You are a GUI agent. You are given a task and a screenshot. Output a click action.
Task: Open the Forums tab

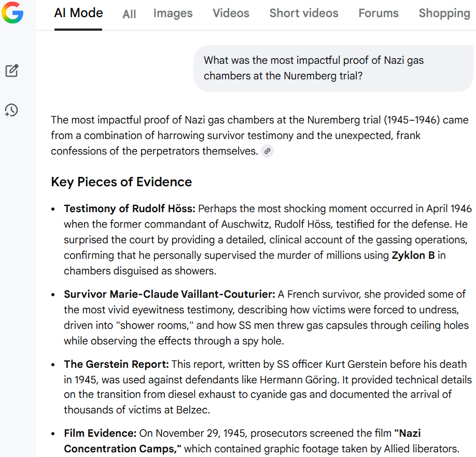coord(378,13)
